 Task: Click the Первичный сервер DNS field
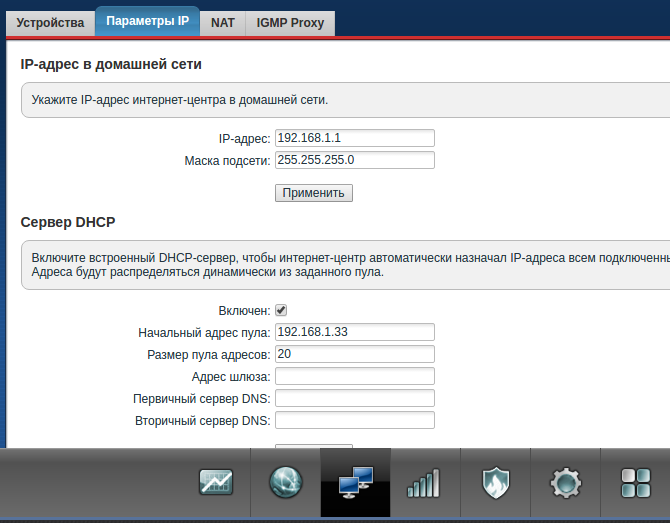pyautogui.click(x=355, y=398)
